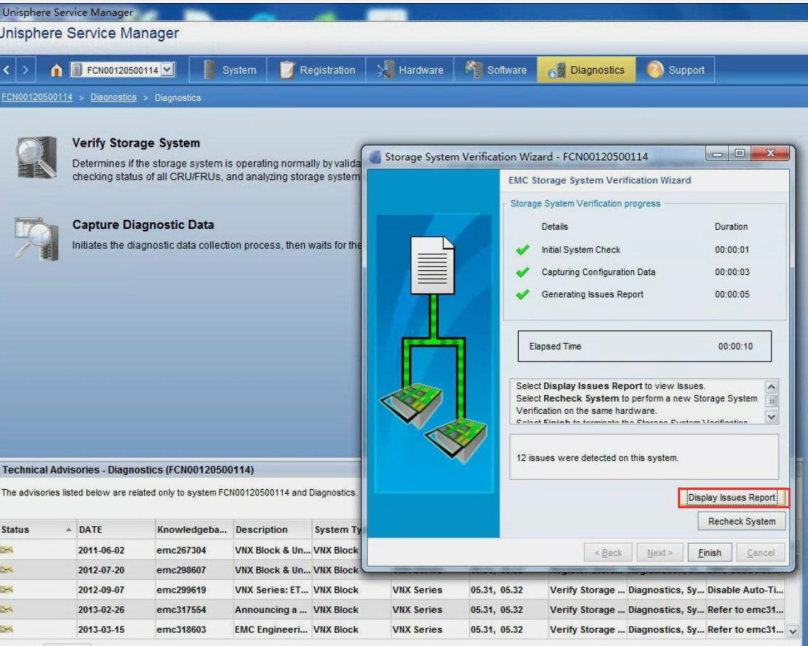Select the Capture Diagnostic Data heading
The image size is (808, 646).
pos(143,225)
